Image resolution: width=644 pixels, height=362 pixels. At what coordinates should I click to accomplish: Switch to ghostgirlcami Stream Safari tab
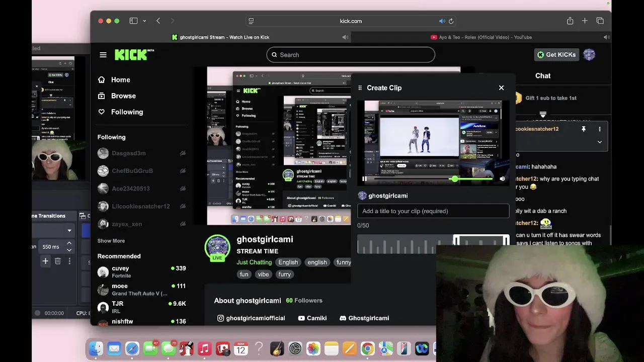[x=221, y=37]
